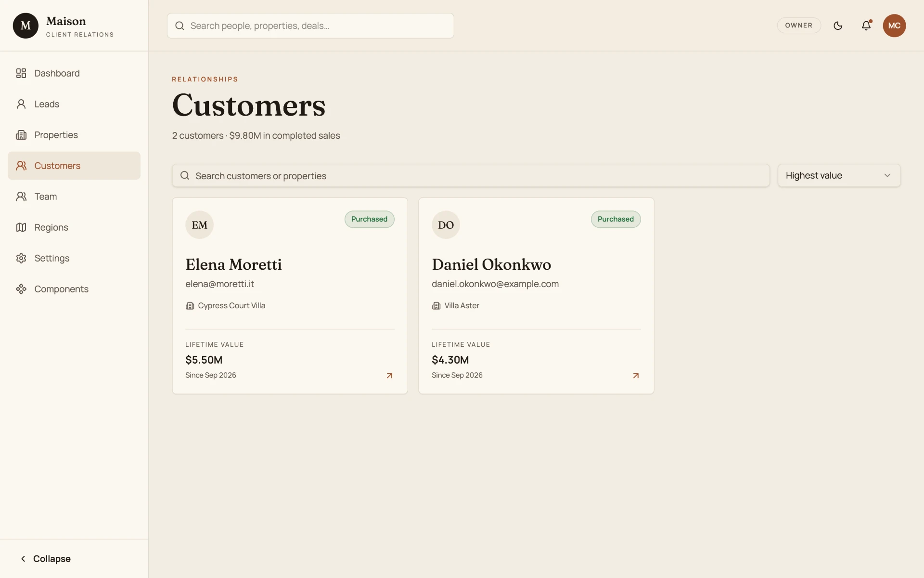Click building icon beside Cypress Court Villa

[x=190, y=306]
